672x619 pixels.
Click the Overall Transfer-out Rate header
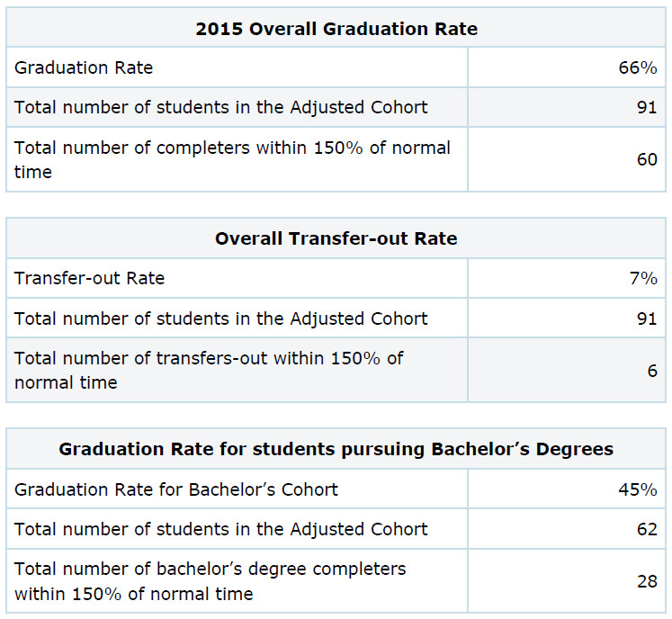click(x=336, y=238)
